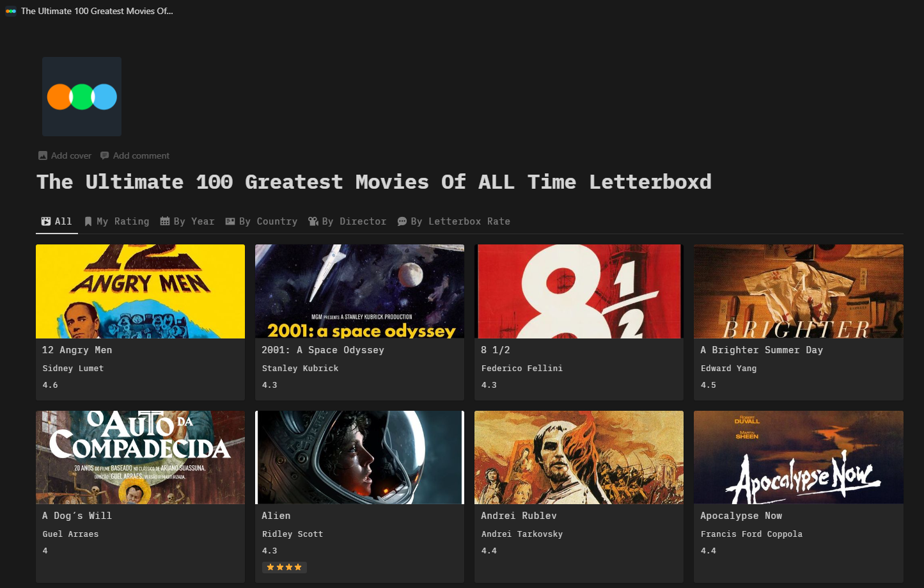Open the All gallery view tab

(57, 221)
